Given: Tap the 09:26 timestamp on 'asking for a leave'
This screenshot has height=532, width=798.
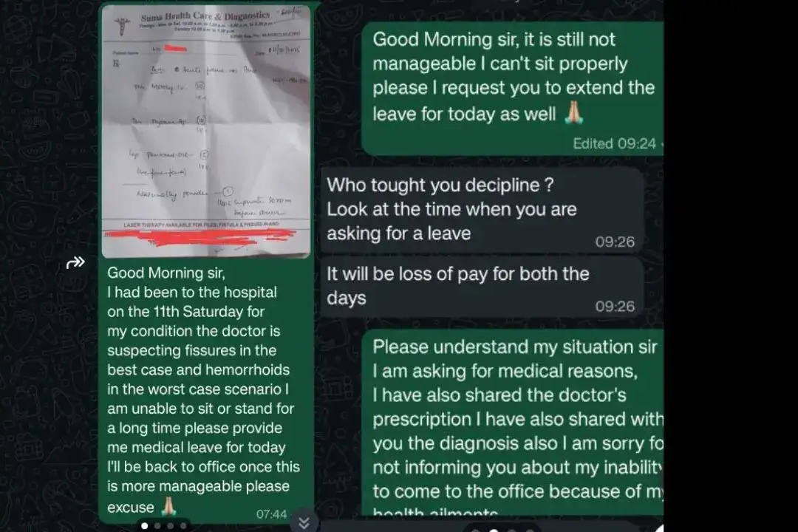Looking at the screenshot, I should (x=615, y=242).
